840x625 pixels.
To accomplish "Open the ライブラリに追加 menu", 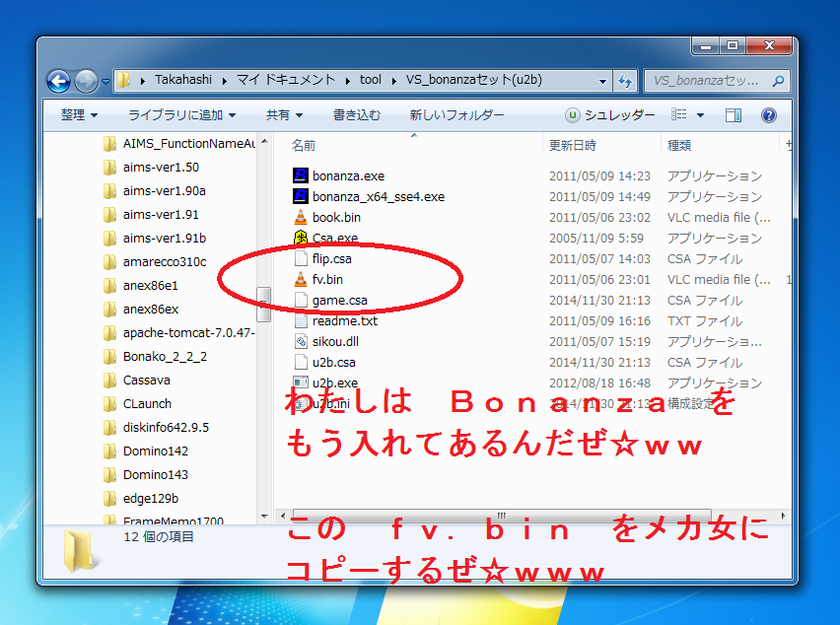I will [182, 115].
